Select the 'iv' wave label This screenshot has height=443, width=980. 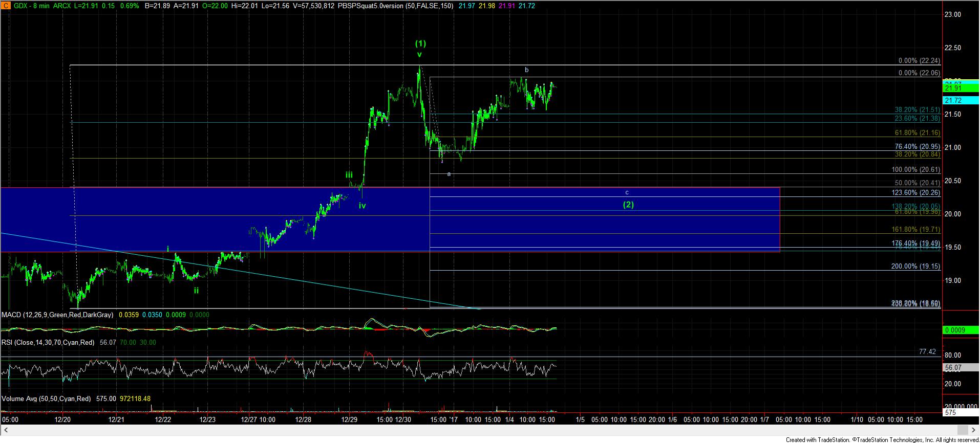click(x=362, y=206)
